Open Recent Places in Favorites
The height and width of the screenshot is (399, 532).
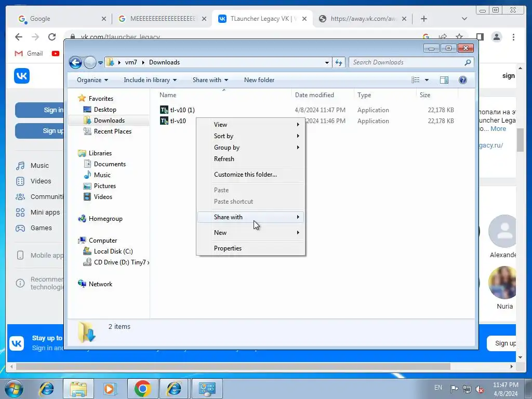107,131
